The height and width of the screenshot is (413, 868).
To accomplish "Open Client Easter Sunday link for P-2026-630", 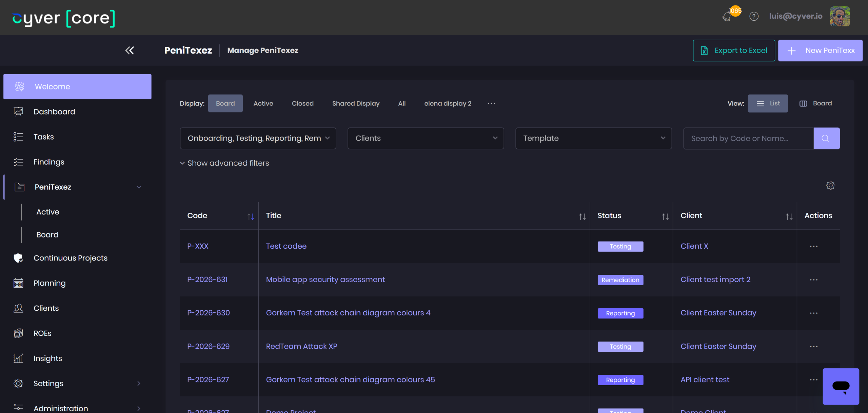I will 718,313.
